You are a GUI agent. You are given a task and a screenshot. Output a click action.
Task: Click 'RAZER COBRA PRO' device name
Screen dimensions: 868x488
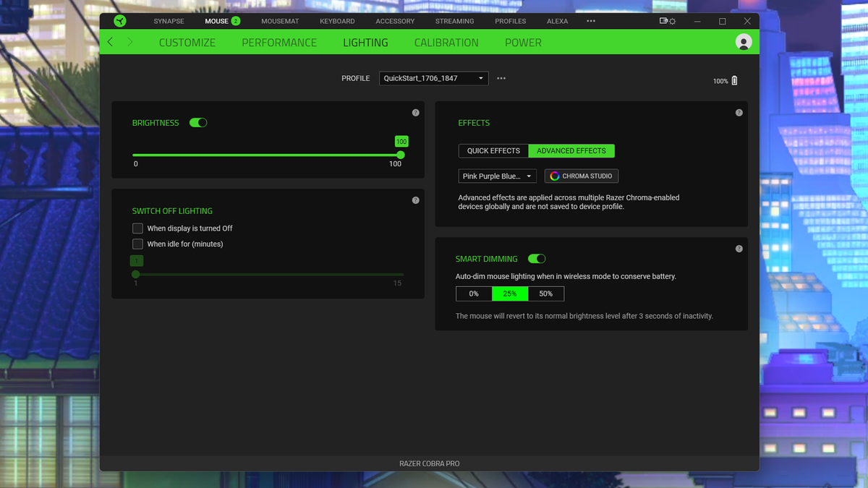click(430, 463)
